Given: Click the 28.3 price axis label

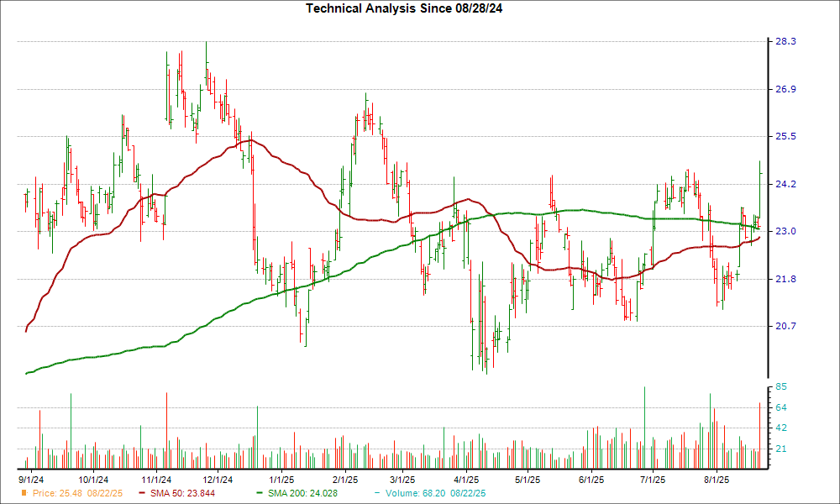Looking at the screenshot, I should tap(786, 42).
